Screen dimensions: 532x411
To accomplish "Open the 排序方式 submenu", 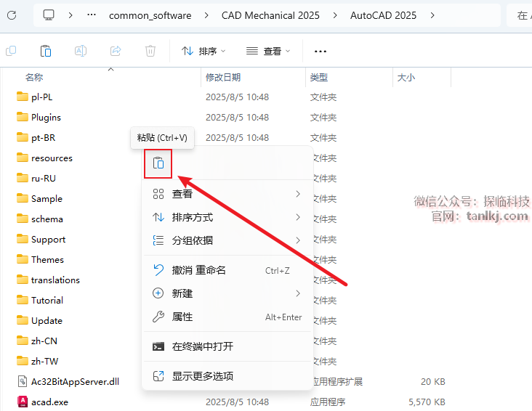I will coord(227,217).
